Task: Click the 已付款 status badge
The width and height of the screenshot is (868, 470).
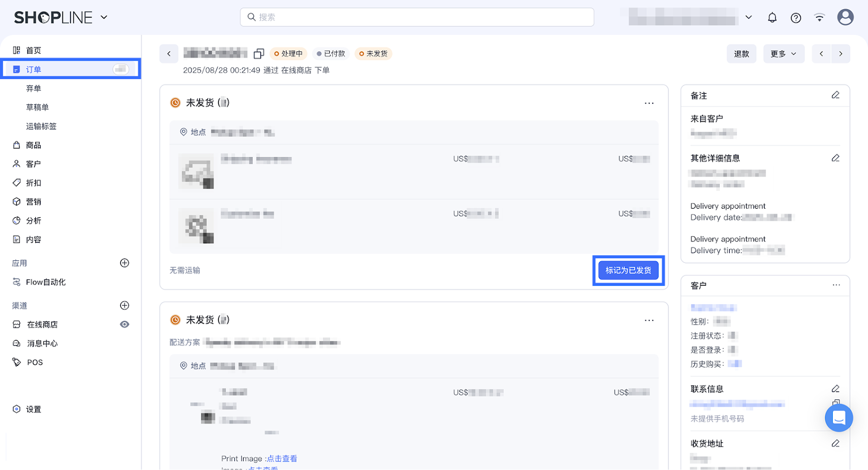Action: [x=331, y=54]
